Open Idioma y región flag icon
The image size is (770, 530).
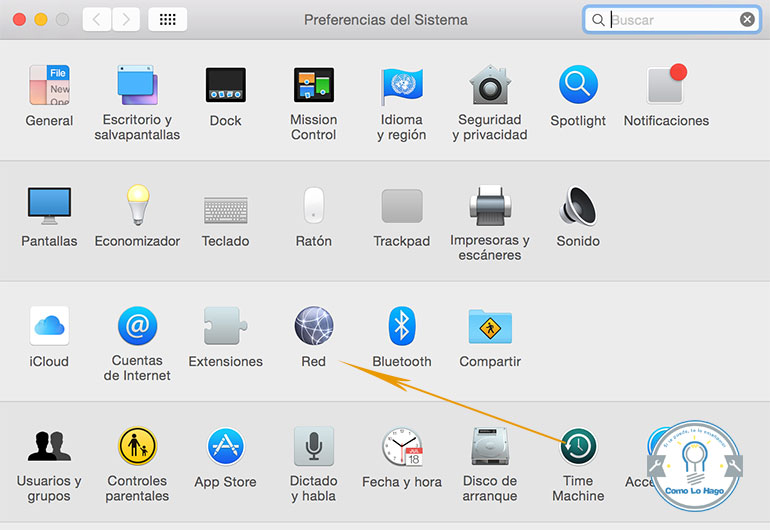pyautogui.click(x=402, y=86)
